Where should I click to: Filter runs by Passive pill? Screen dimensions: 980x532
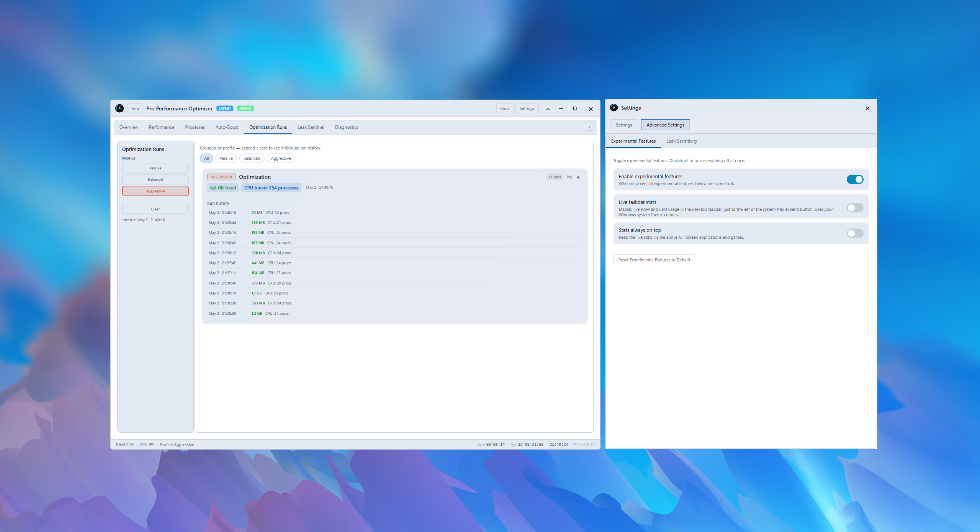point(226,158)
